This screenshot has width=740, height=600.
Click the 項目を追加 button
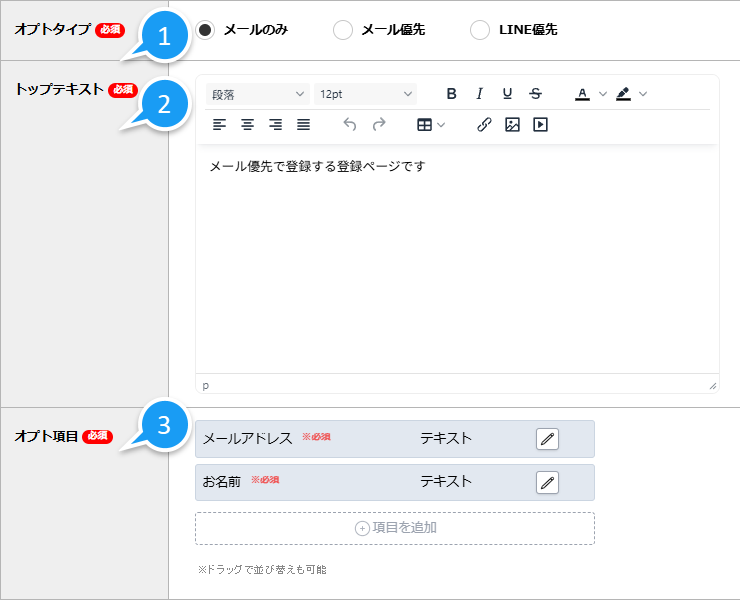point(395,528)
